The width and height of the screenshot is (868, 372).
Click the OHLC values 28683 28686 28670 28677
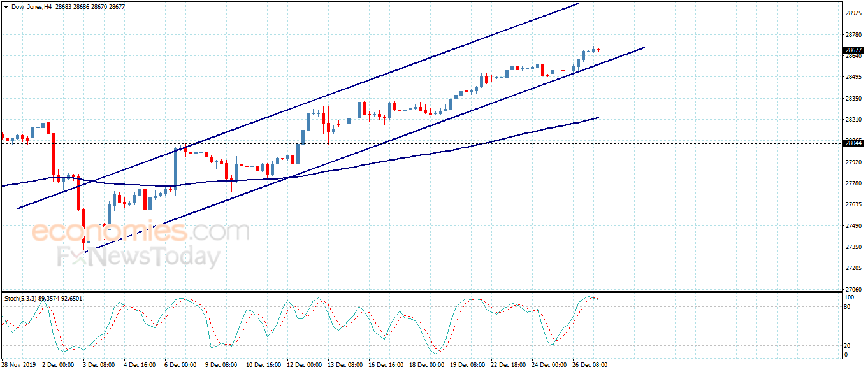coord(89,6)
